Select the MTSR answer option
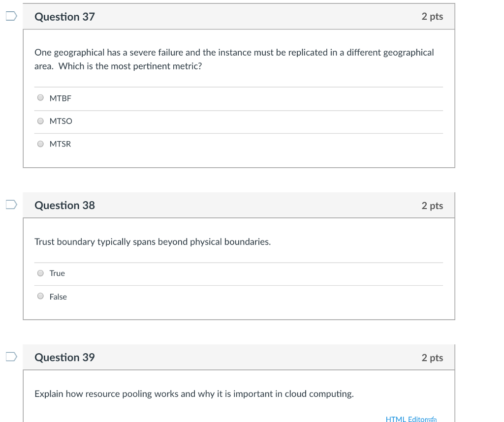 pos(40,144)
